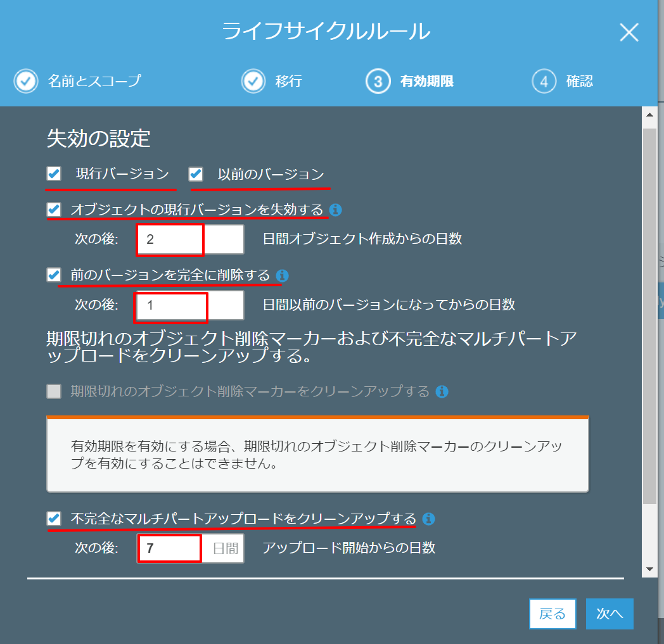Click info icon beside current version expiration
Image resolution: width=664 pixels, height=644 pixels.
coord(336,210)
